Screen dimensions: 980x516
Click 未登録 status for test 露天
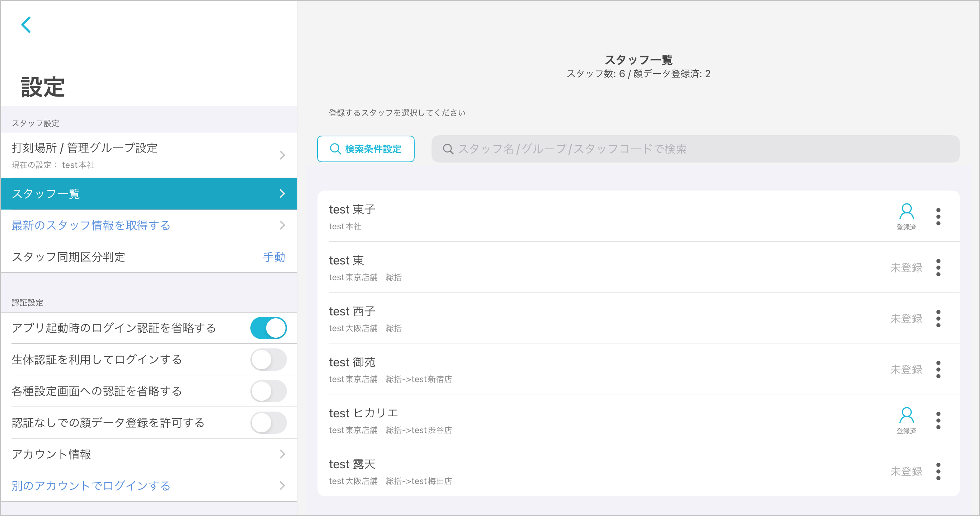(906, 472)
